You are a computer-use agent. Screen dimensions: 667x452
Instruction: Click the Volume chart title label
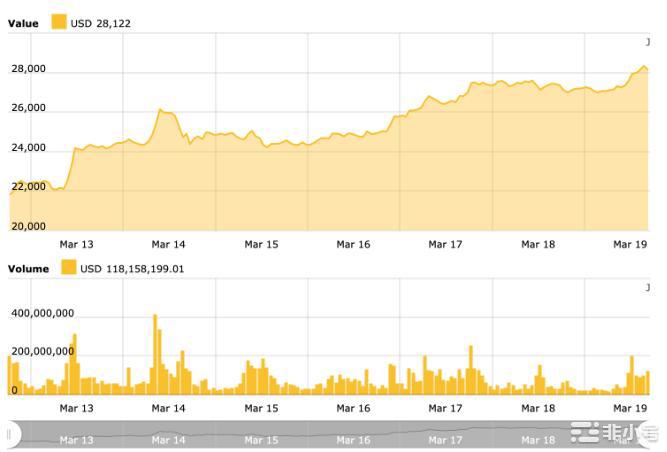[x=28, y=268]
